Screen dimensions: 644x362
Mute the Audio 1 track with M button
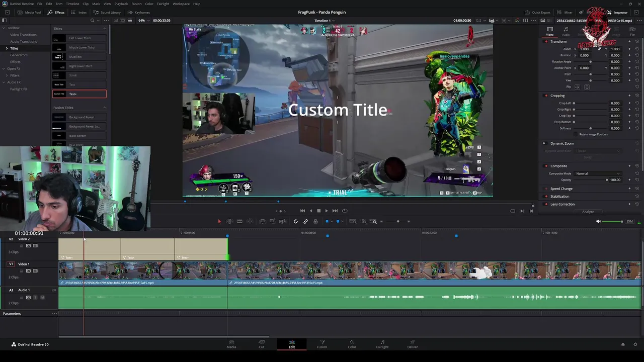[x=42, y=297]
